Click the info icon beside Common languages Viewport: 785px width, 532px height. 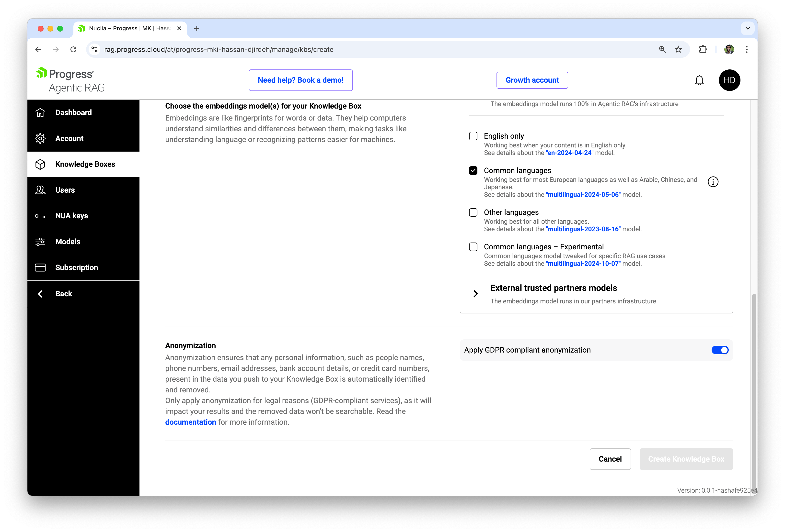(x=713, y=182)
